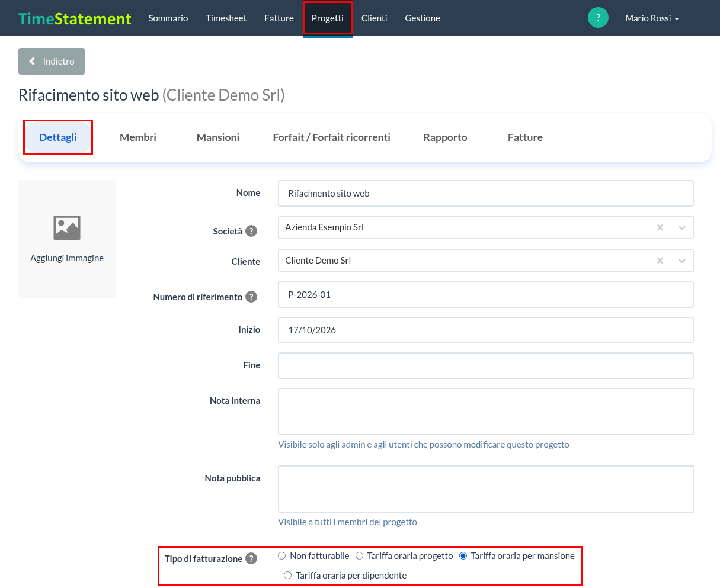This screenshot has height=588, width=720.
Task: Clear the Società selection with the X
Action: pyautogui.click(x=660, y=227)
